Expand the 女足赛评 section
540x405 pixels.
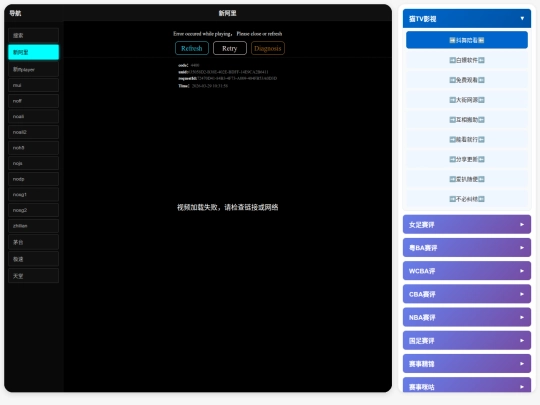pos(467,225)
